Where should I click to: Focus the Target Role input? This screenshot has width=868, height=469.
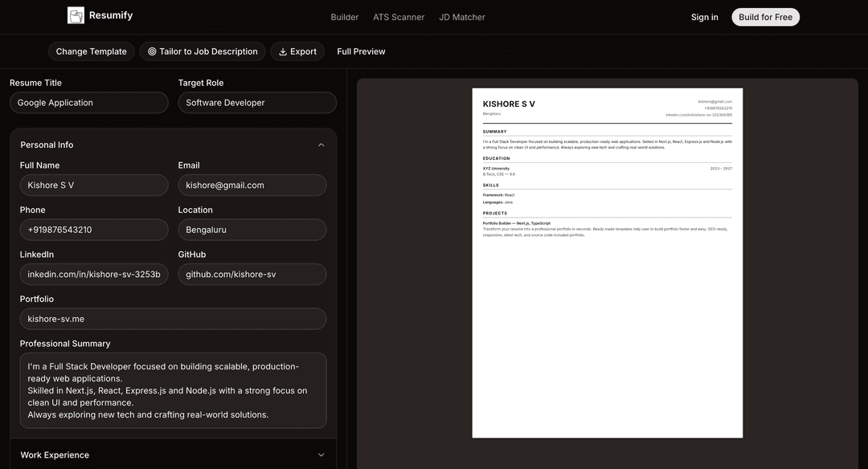click(257, 103)
